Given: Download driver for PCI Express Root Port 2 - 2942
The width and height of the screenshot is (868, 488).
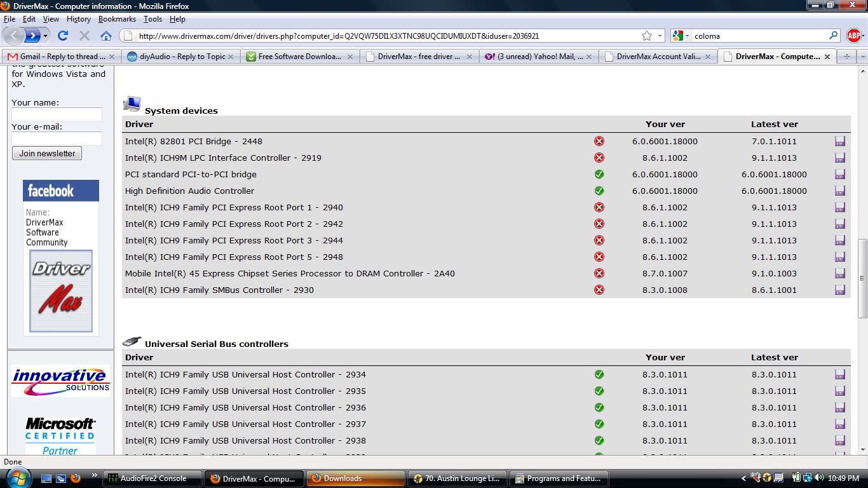Looking at the screenshot, I should 839,224.
